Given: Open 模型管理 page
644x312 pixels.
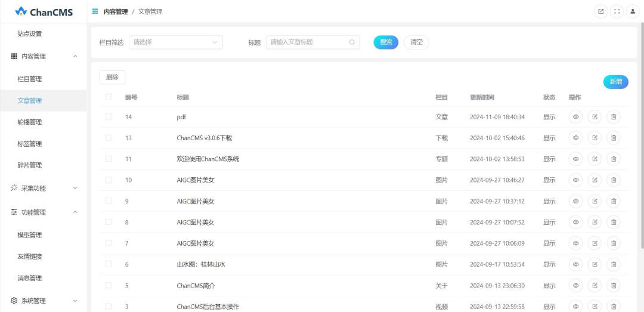Looking at the screenshot, I should pyautogui.click(x=30, y=235).
